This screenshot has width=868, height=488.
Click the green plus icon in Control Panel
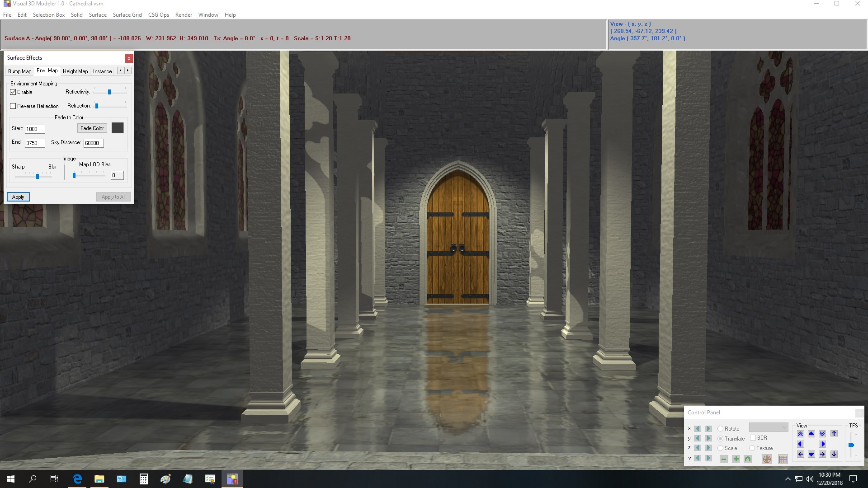(x=736, y=460)
